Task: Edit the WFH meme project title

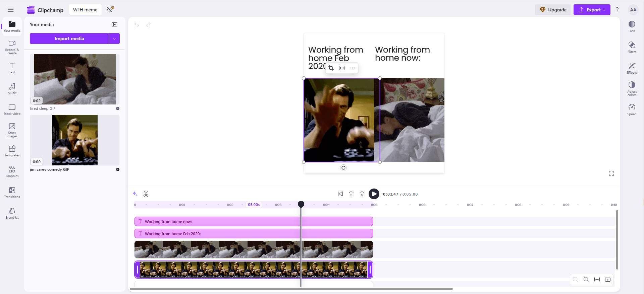Action: pos(85,10)
